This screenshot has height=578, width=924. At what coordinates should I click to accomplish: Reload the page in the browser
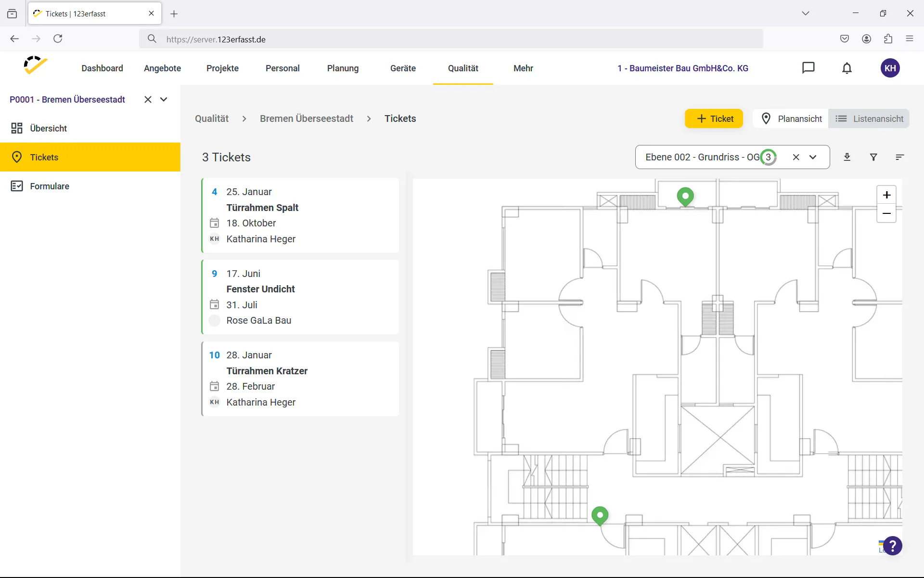click(x=58, y=39)
